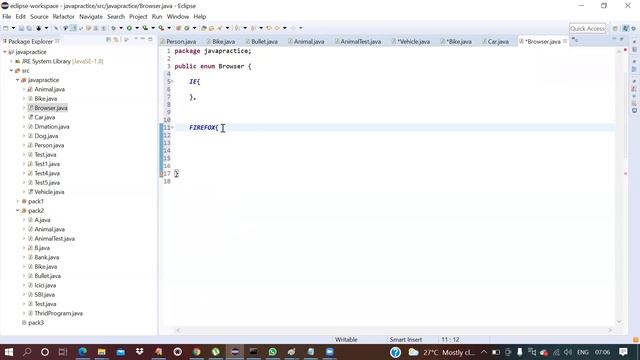Viewport: 640px width, 360px height.
Task: Click the Coverage run icon
Action: click(145, 28)
